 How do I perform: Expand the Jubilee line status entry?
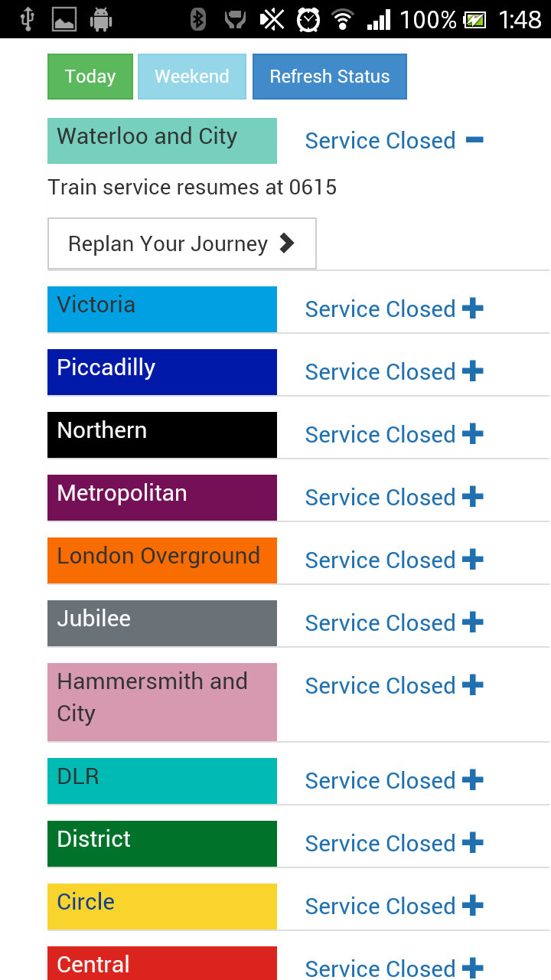click(474, 622)
